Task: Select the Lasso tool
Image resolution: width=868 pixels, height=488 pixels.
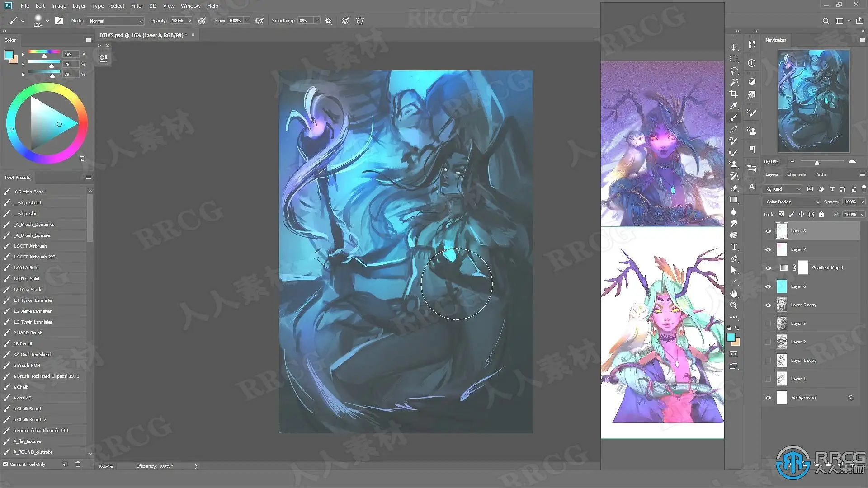Action: click(734, 71)
